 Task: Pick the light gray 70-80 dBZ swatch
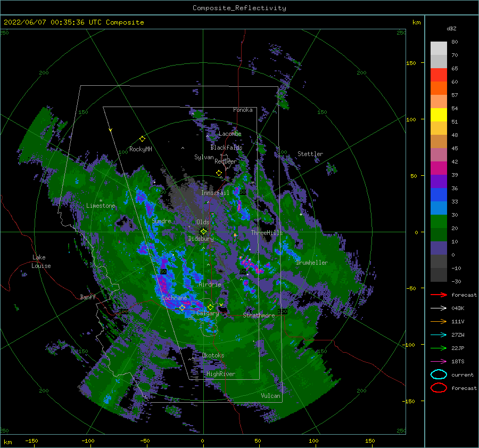[439, 48]
